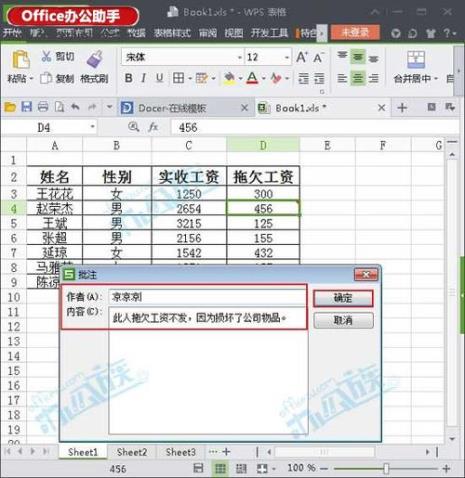Image resolution: width=465 pixels, height=478 pixels.
Task: Click the orange 未登录 login button
Action: (x=355, y=32)
